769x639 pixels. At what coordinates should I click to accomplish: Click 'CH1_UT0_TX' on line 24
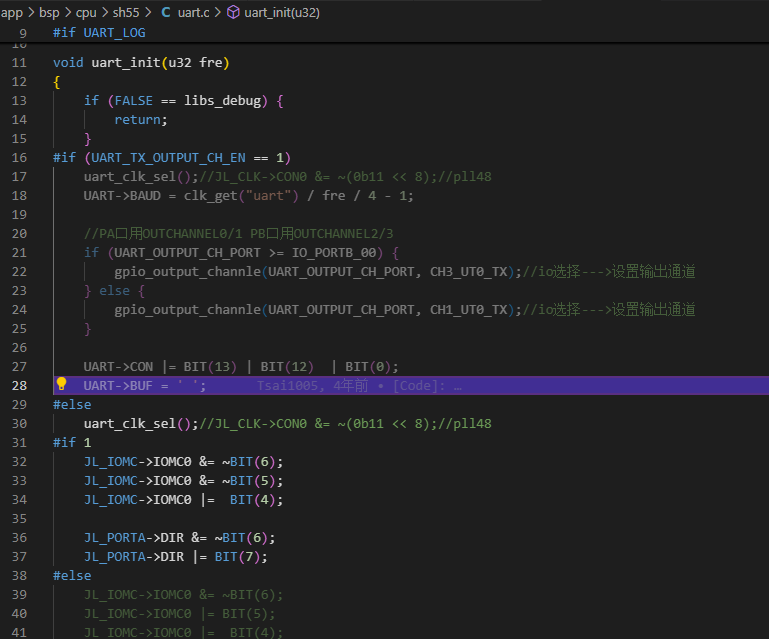468,309
